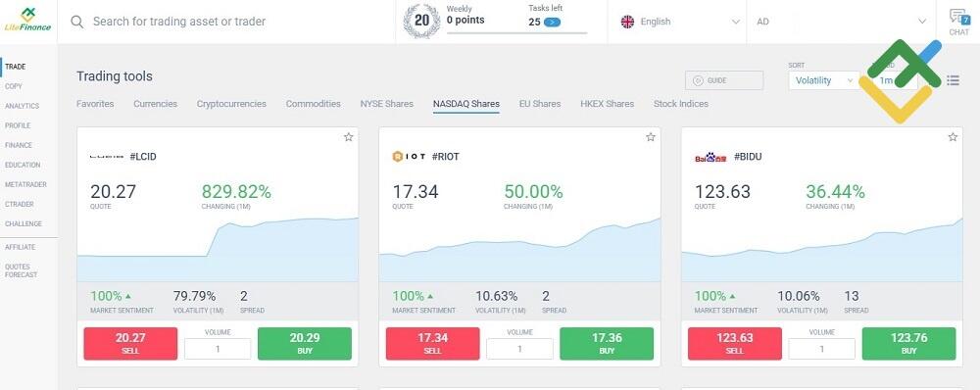Select the Commodities tab
The height and width of the screenshot is (390, 980).
[x=314, y=104]
